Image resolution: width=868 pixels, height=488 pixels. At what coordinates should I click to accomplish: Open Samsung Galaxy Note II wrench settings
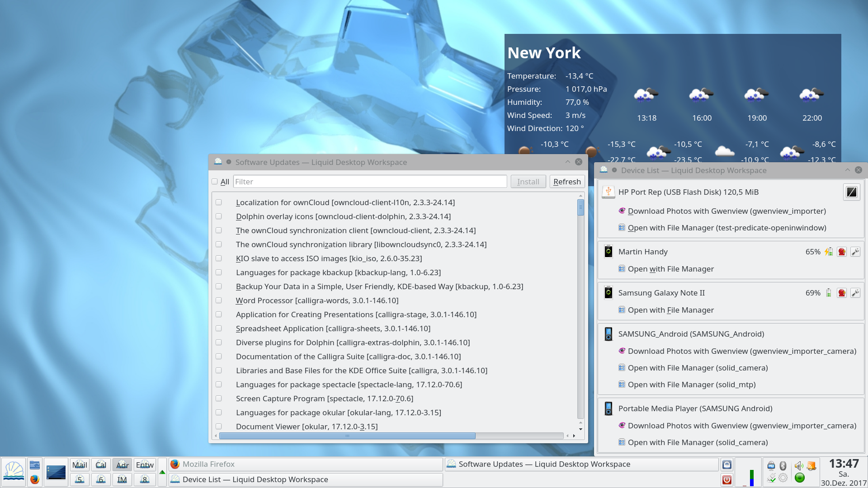pos(855,293)
